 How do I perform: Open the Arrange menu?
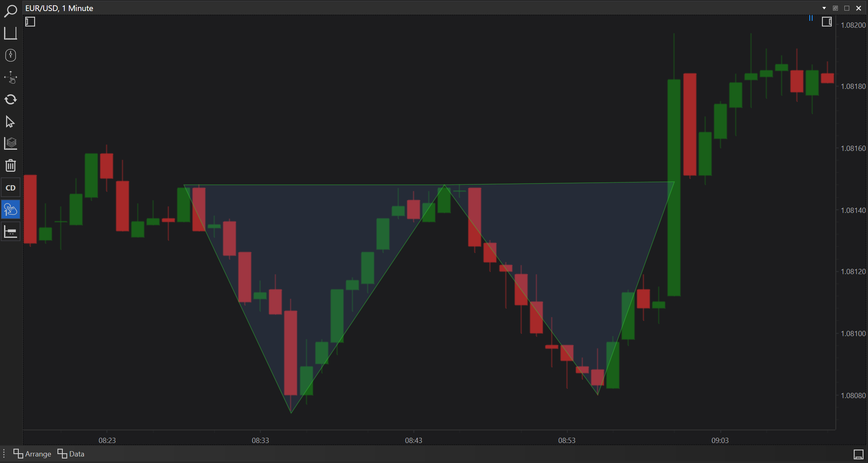pyautogui.click(x=33, y=454)
